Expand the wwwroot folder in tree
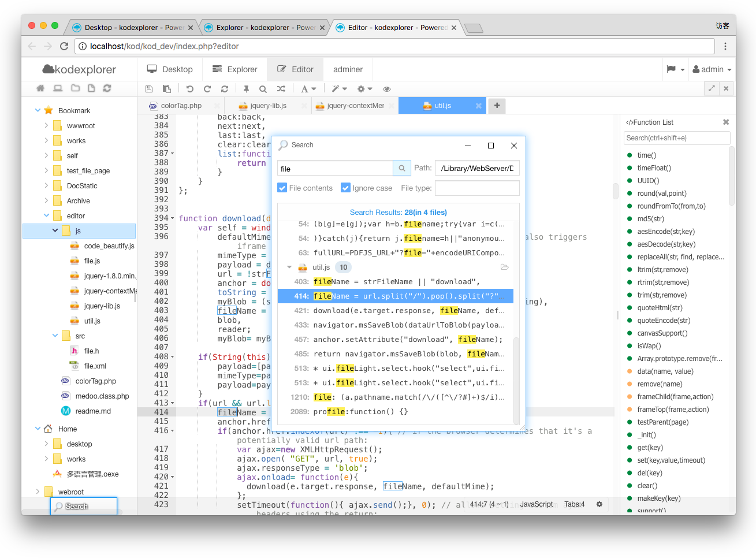Image resolution: width=756 pixels, height=558 pixels. (x=46, y=125)
